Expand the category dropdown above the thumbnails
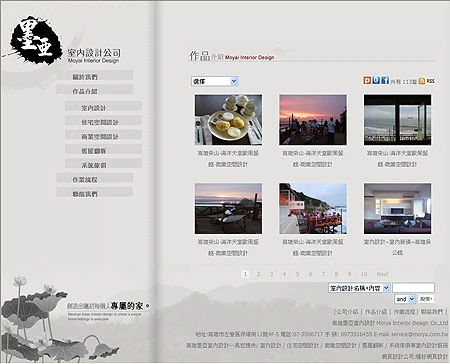The height and width of the screenshot is (364, 450). (x=215, y=81)
